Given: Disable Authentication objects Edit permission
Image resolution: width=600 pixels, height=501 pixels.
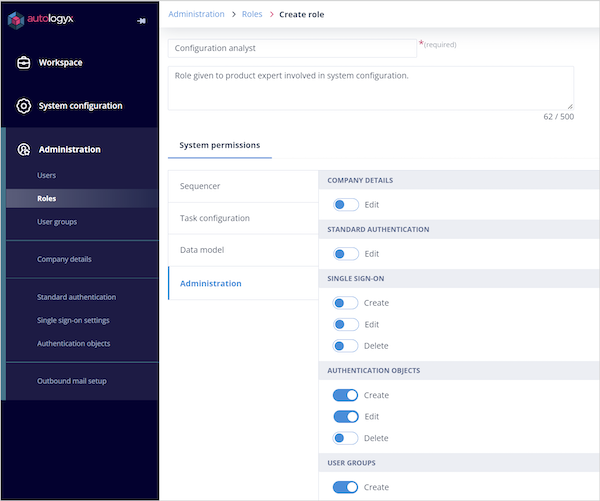Looking at the screenshot, I should tap(346, 416).
